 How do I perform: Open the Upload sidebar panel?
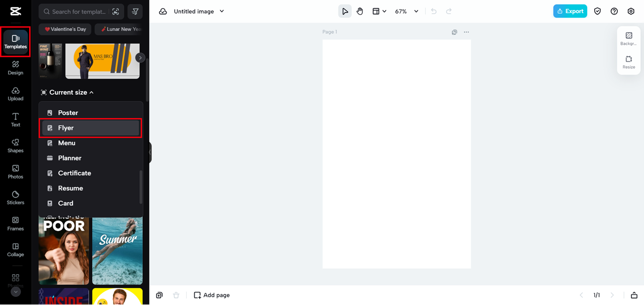point(16,94)
